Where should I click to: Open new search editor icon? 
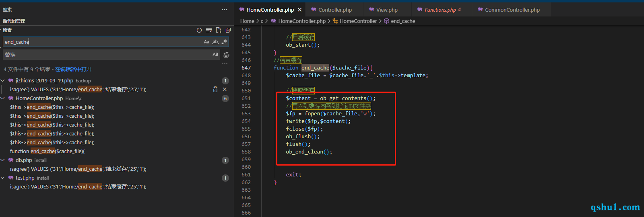219,30
